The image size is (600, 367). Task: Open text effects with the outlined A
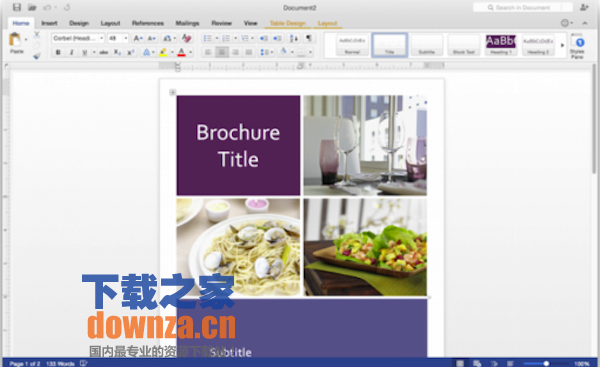click(147, 52)
